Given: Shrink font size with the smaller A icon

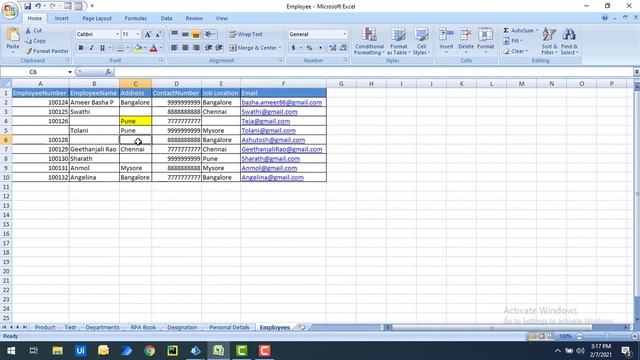Looking at the screenshot, I should (158, 34).
